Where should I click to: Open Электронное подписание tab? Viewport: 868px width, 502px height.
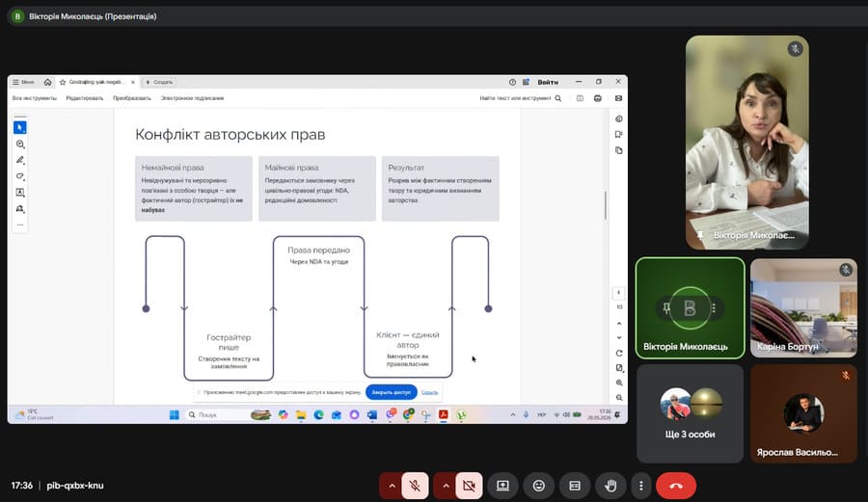[192, 98]
